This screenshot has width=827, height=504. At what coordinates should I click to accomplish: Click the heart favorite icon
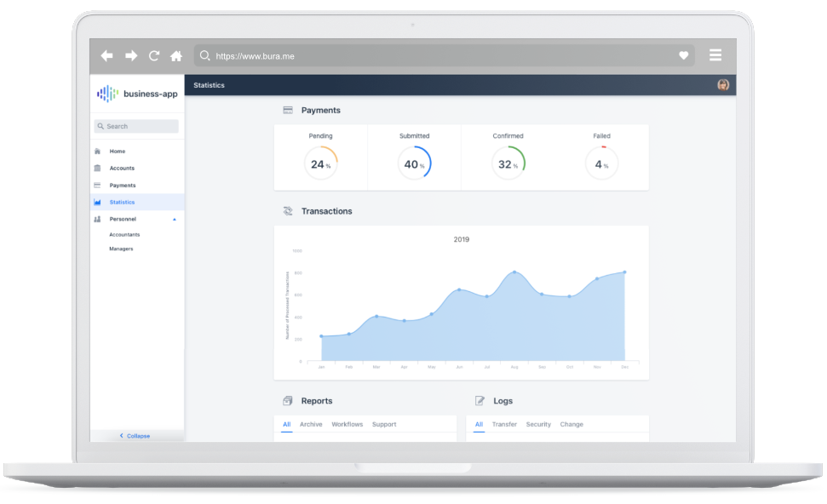[683, 56]
